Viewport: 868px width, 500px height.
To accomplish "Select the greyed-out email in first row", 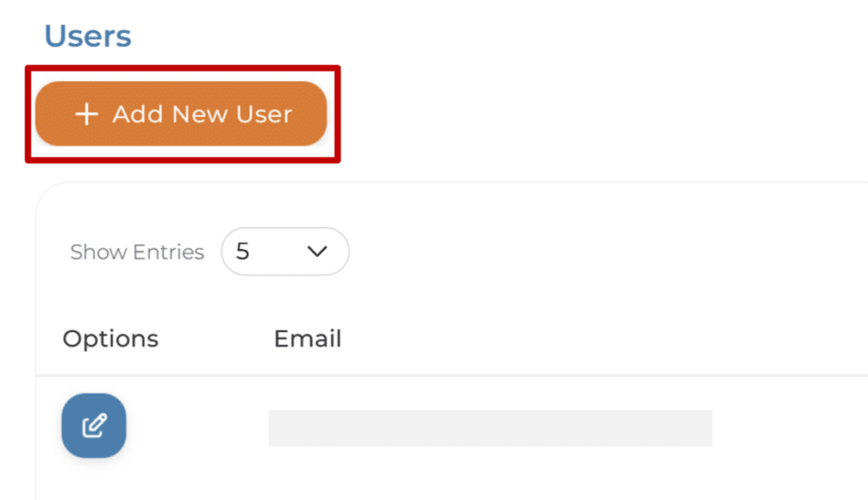I will pyautogui.click(x=490, y=428).
